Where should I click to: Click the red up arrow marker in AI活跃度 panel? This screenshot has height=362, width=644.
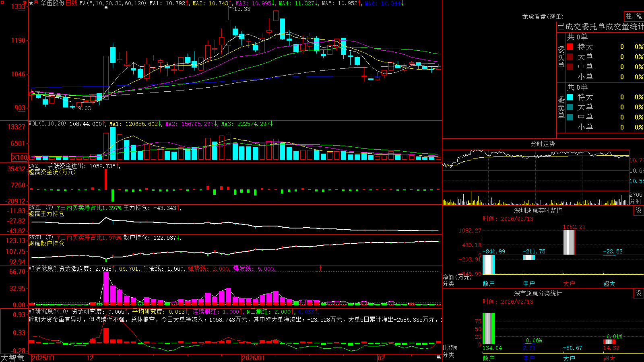pos(321,268)
